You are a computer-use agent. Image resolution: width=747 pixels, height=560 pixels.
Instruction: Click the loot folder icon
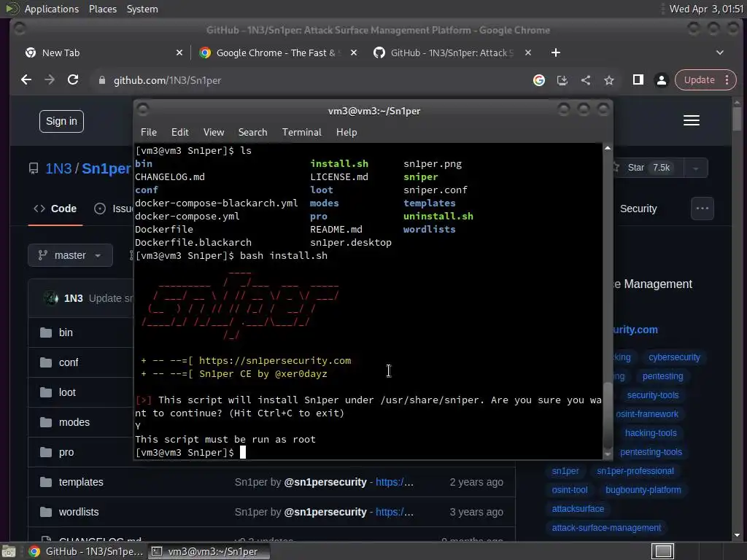(x=46, y=392)
